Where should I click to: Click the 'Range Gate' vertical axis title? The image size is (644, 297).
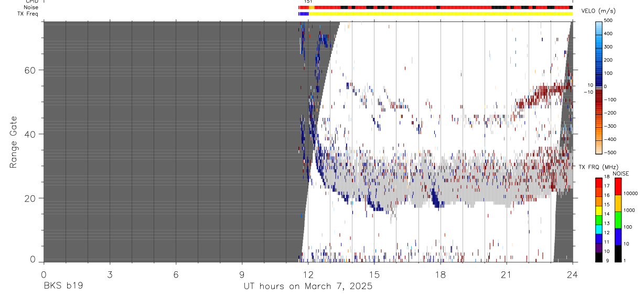point(13,142)
